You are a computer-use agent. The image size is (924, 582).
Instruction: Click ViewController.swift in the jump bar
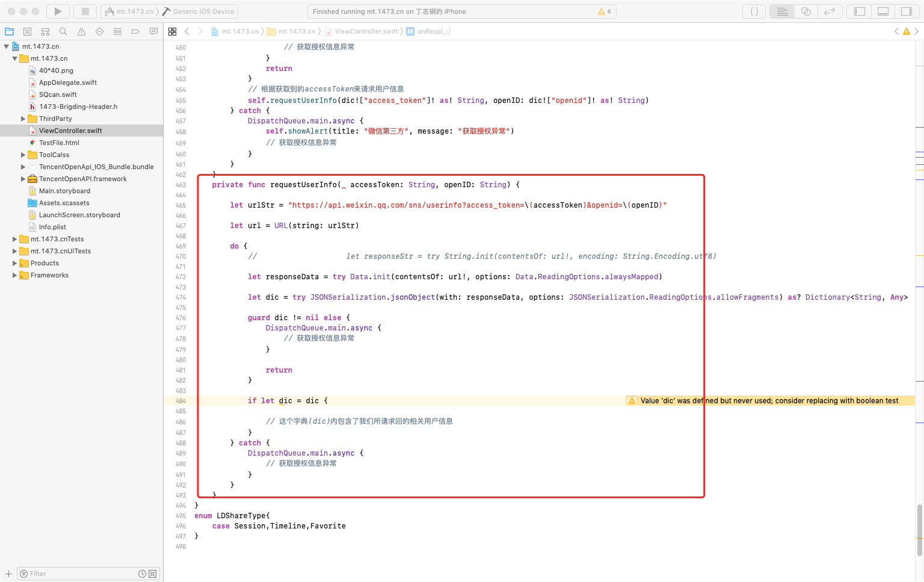(x=361, y=31)
